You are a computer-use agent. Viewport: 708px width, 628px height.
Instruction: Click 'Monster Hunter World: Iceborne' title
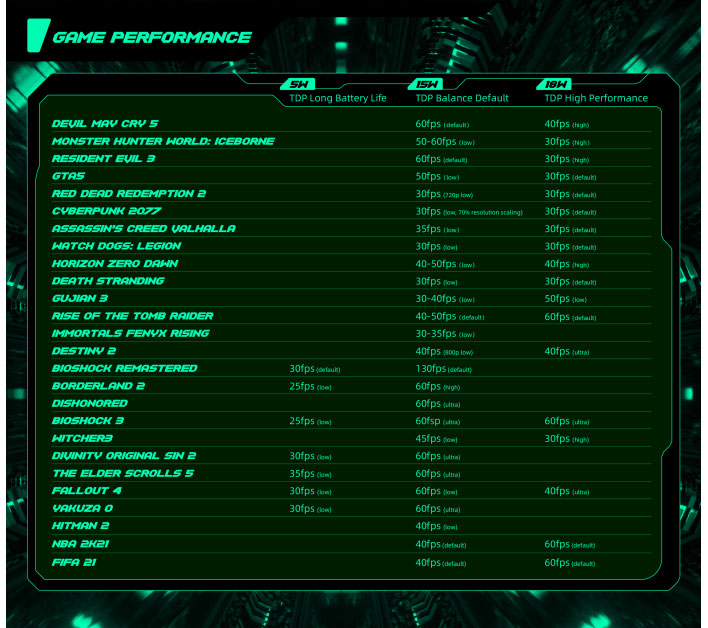pos(163,141)
